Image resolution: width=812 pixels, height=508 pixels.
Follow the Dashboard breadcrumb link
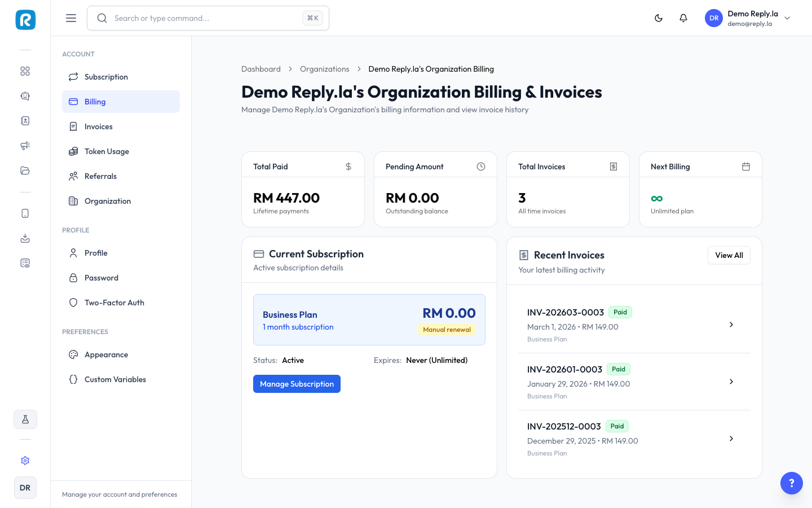point(261,69)
